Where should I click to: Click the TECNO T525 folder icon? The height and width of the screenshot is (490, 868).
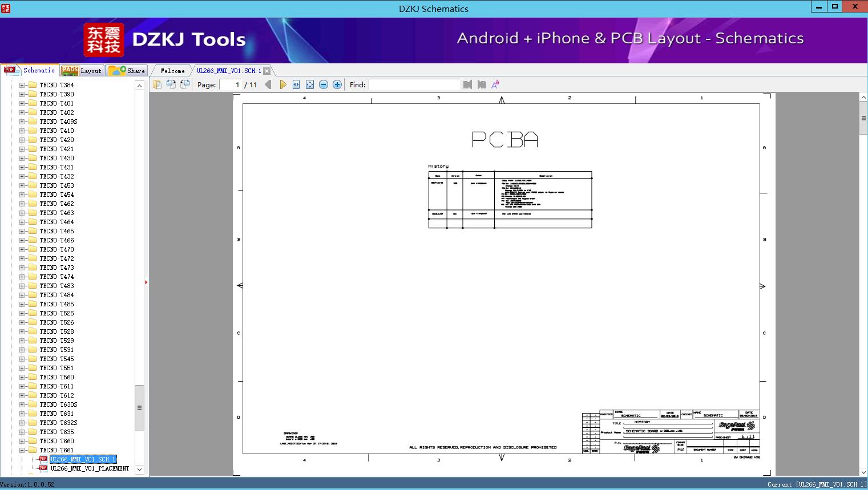[33, 313]
